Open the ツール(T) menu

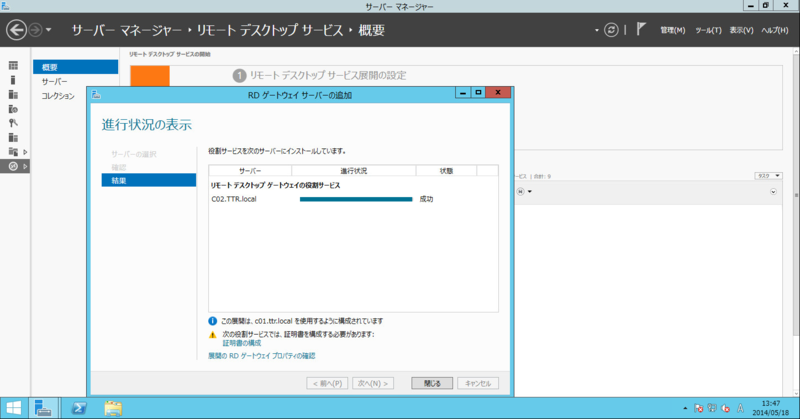pos(708,30)
